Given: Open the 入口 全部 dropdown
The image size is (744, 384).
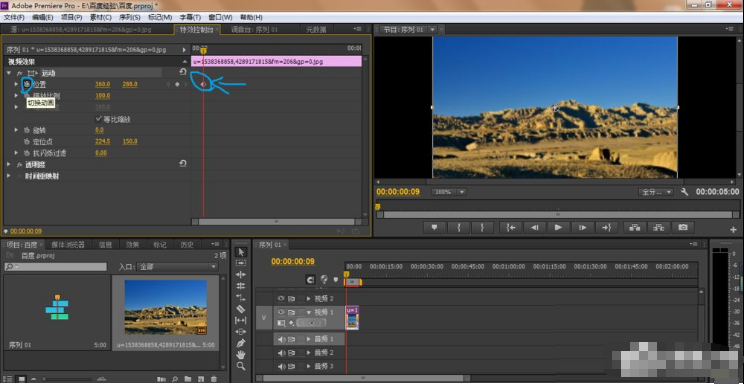Looking at the screenshot, I should pyautogui.click(x=178, y=267).
